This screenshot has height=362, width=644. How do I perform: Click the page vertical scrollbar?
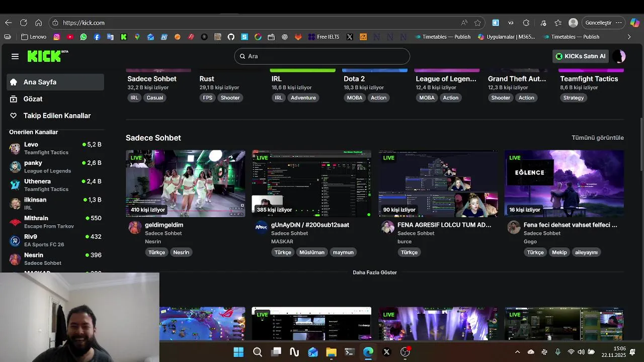[x=641, y=144]
